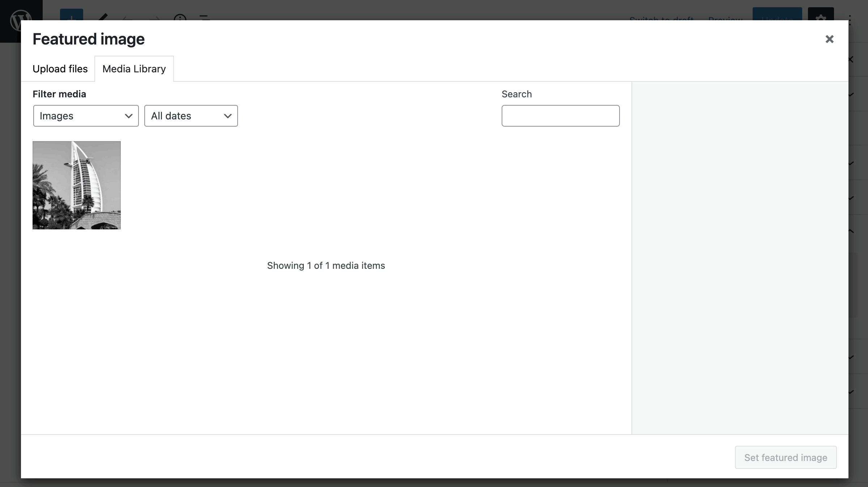The image size is (868, 487).
Task: Click the Set featured image button
Action: [x=785, y=457]
